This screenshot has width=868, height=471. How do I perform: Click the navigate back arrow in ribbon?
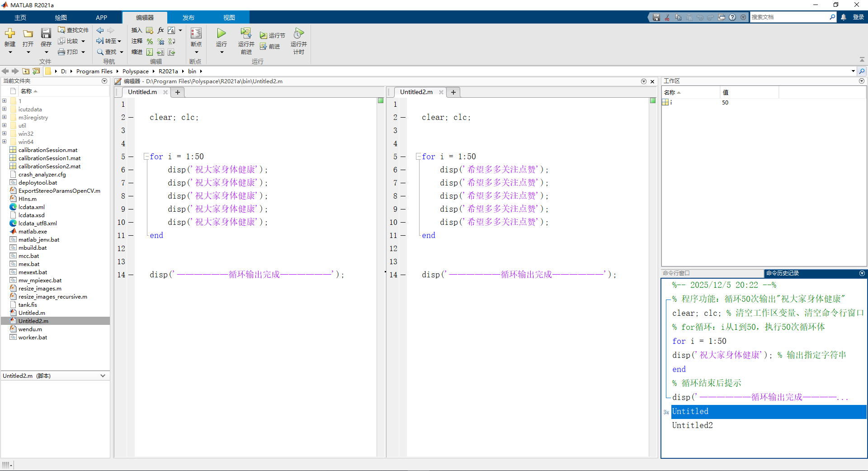tap(100, 30)
